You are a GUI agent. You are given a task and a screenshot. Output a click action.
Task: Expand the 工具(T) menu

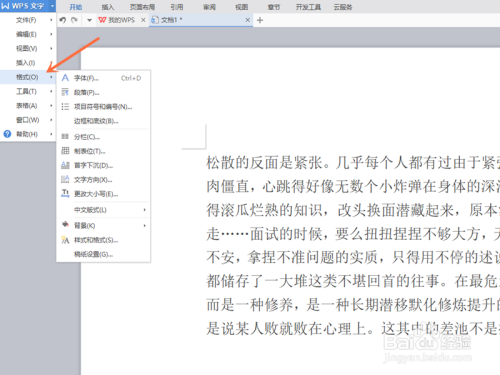pyautogui.click(x=28, y=91)
